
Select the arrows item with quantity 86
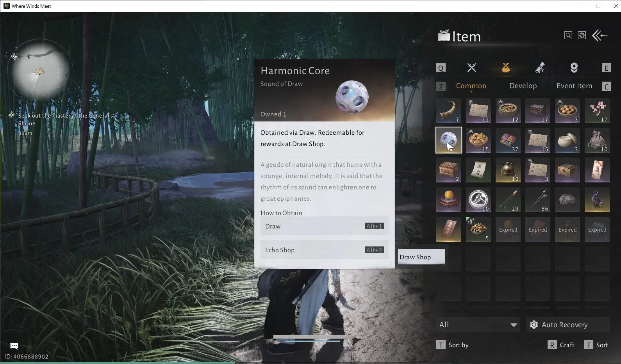[x=537, y=200]
